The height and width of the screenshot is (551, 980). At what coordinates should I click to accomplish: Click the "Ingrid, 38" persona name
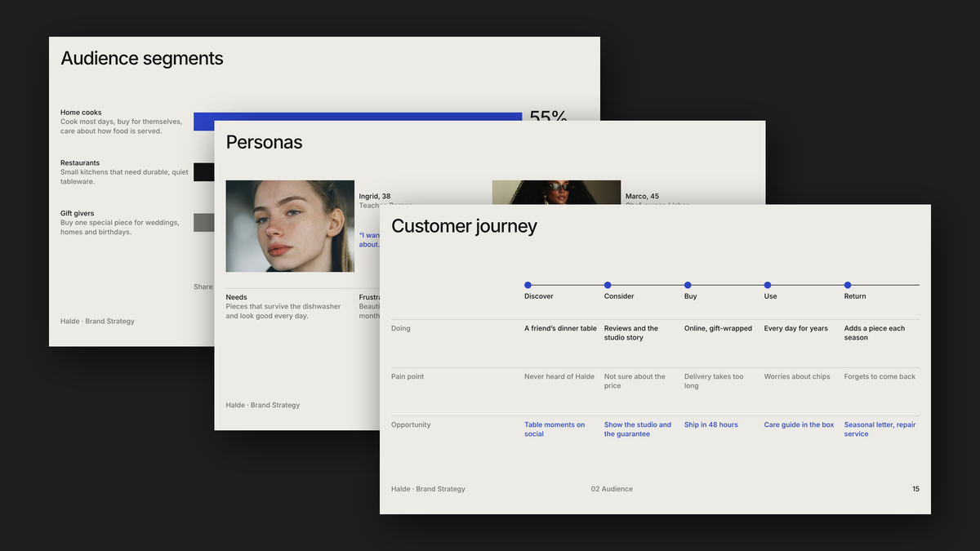[x=375, y=197]
